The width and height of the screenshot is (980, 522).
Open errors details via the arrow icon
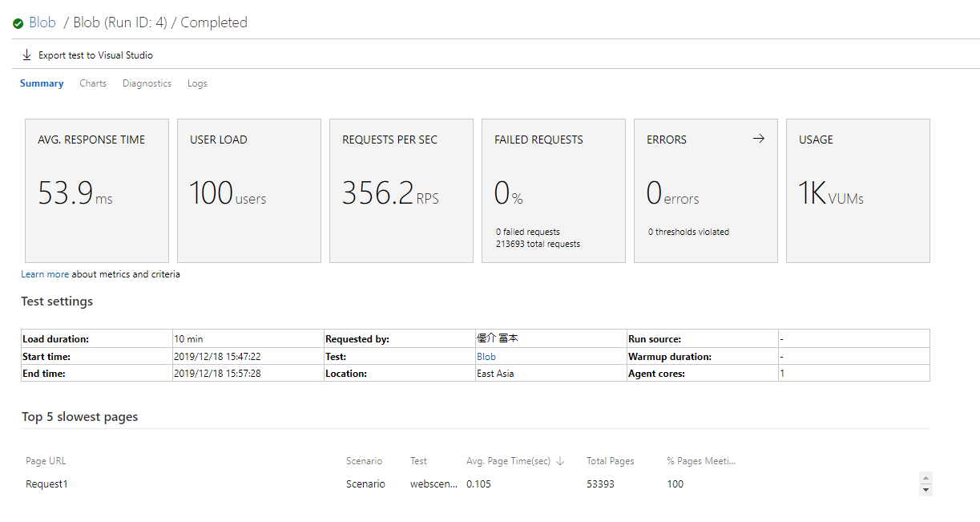758,139
